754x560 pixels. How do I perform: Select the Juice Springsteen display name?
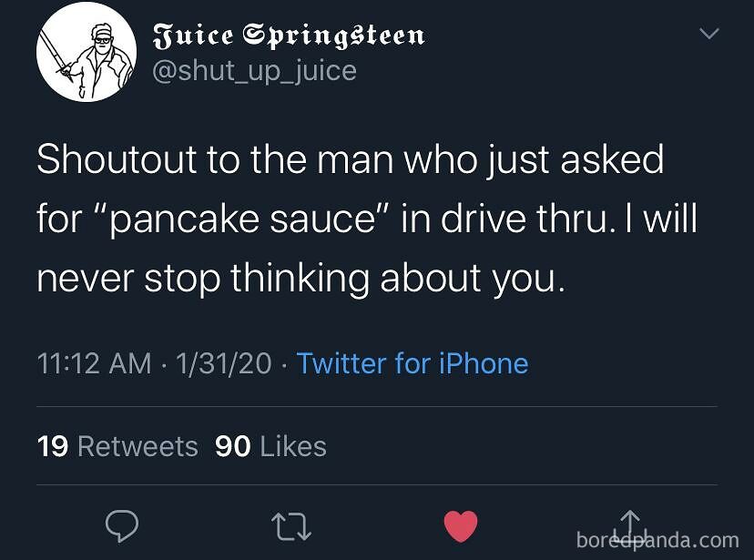click(x=288, y=35)
